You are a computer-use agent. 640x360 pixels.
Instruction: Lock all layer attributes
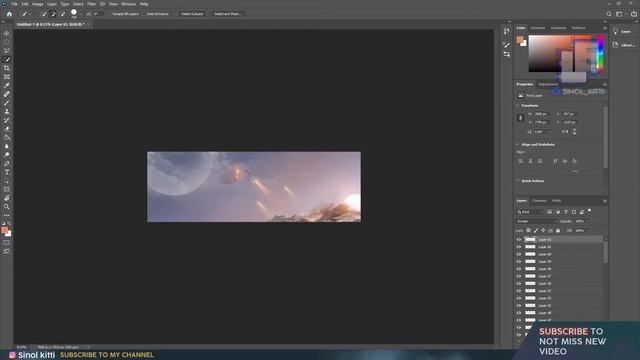tap(558, 231)
